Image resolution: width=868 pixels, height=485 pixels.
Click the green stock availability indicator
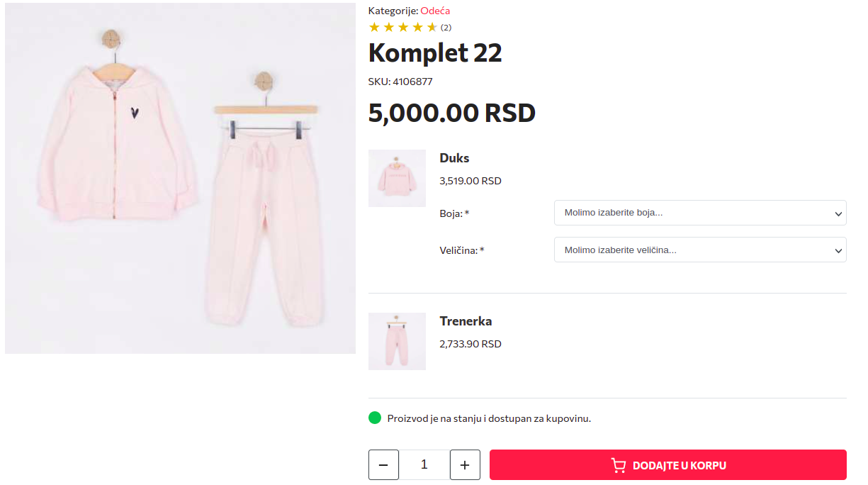click(x=375, y=418)
